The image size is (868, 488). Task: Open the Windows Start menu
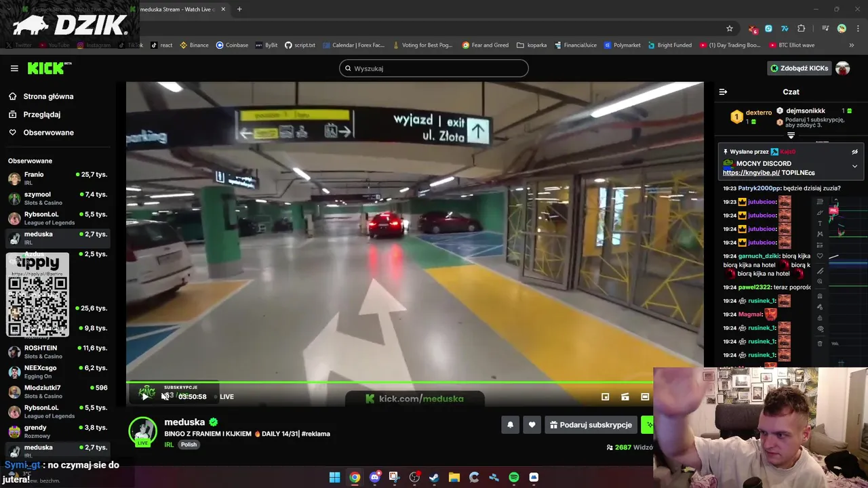pos(334,477)
